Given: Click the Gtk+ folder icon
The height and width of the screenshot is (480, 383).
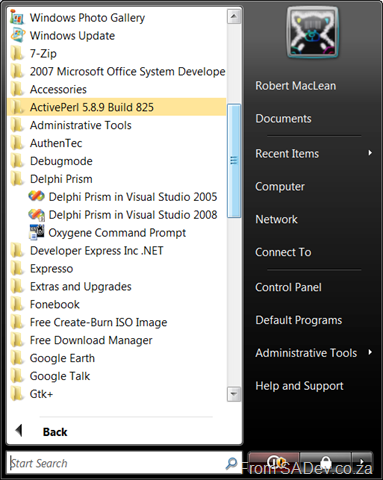Looking at the screenshot, I should pos(17,394).
